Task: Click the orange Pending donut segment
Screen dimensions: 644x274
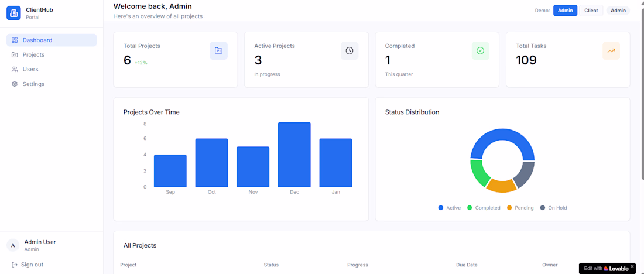Action: [x=501, y=186]
